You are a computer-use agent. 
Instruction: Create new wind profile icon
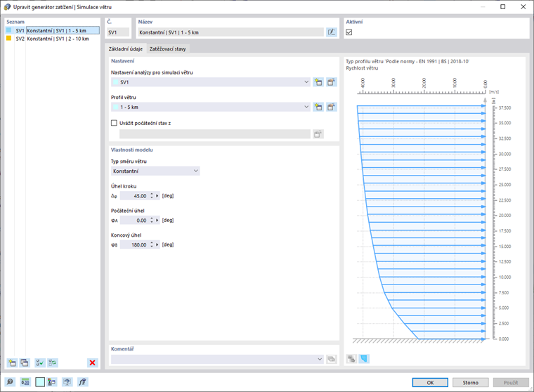318,107
